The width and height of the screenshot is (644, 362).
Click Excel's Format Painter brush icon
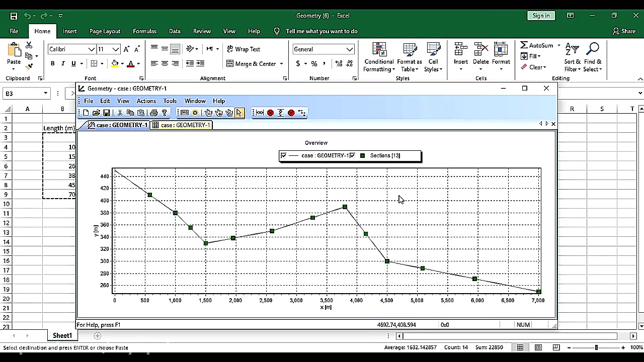tap(29, 66)
